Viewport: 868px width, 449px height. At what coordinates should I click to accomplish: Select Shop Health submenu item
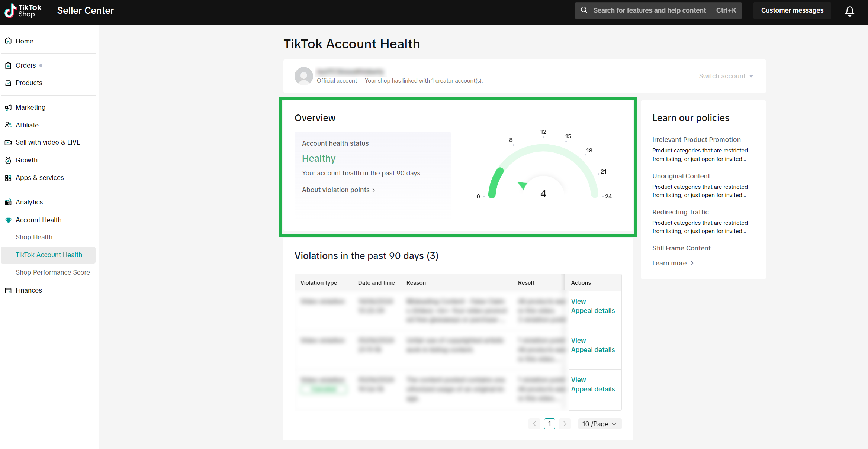tap(34, 237)
